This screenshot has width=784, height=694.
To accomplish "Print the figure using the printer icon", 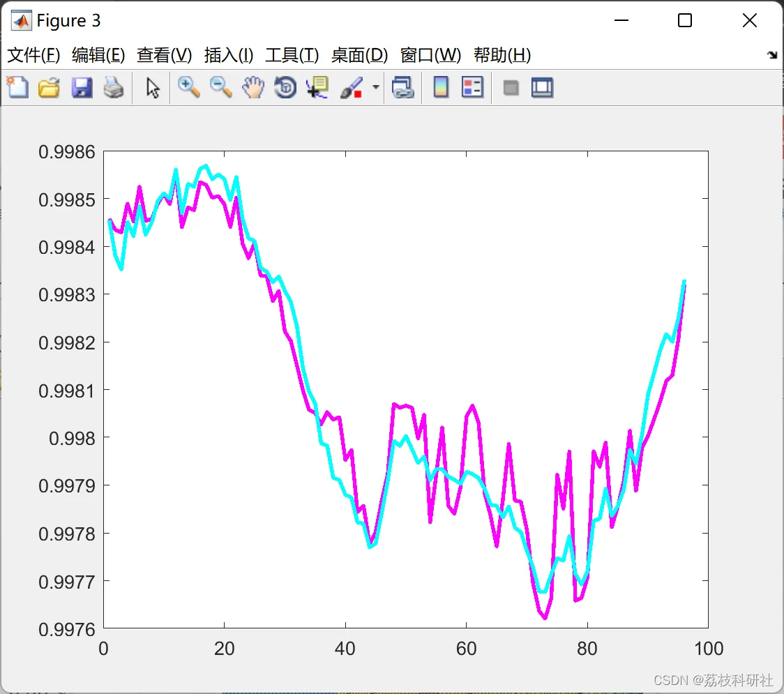I will [114, 87].
